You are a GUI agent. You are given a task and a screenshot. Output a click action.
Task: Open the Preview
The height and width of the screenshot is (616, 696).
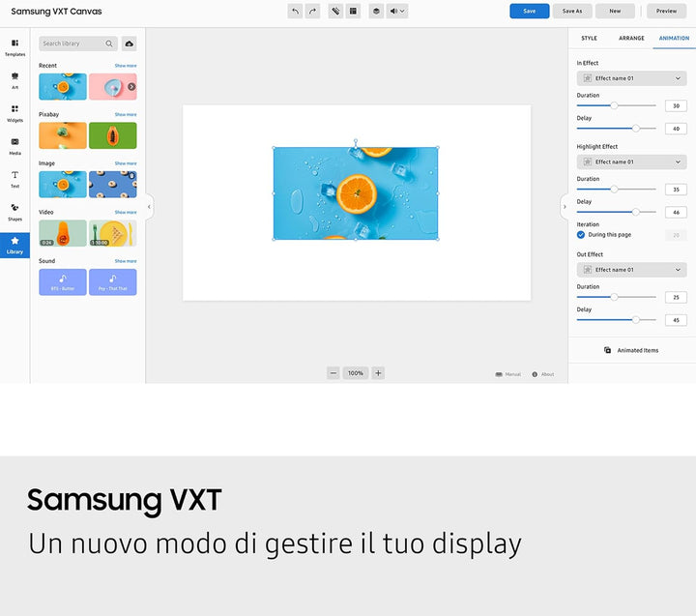tap(666, 11)
